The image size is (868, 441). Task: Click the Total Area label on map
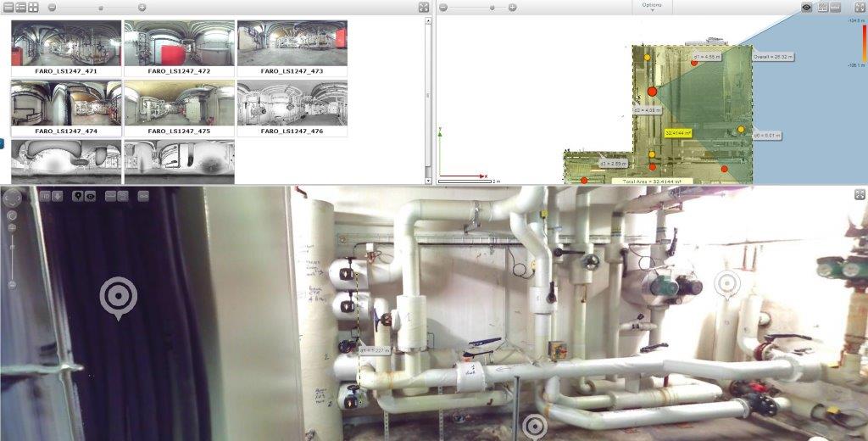(x=652, y=181)
